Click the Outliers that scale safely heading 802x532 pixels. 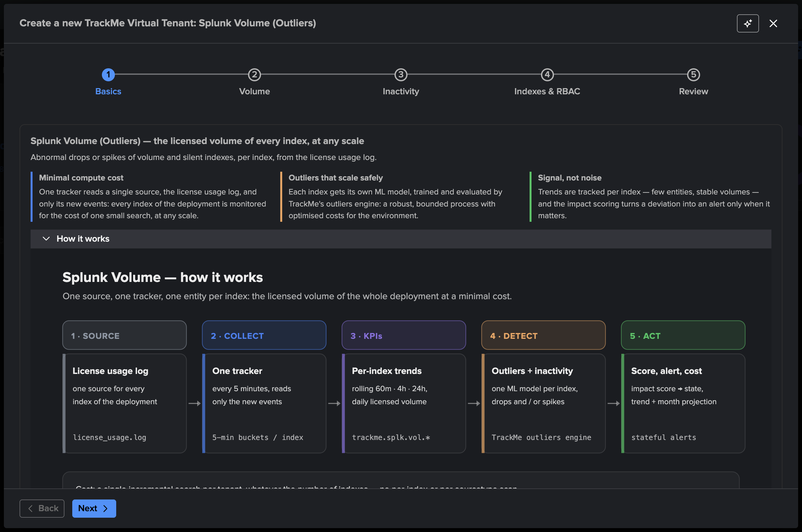pos(336,178)
